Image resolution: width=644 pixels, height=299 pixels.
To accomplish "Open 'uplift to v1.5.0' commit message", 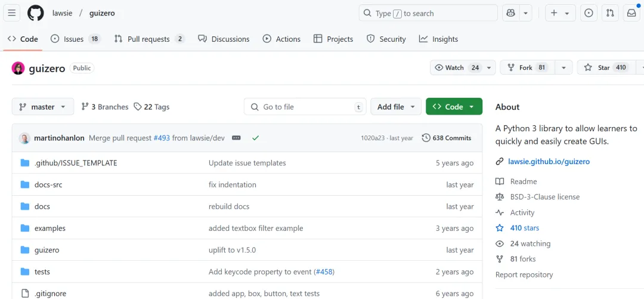I will click(x=233, y=250).
